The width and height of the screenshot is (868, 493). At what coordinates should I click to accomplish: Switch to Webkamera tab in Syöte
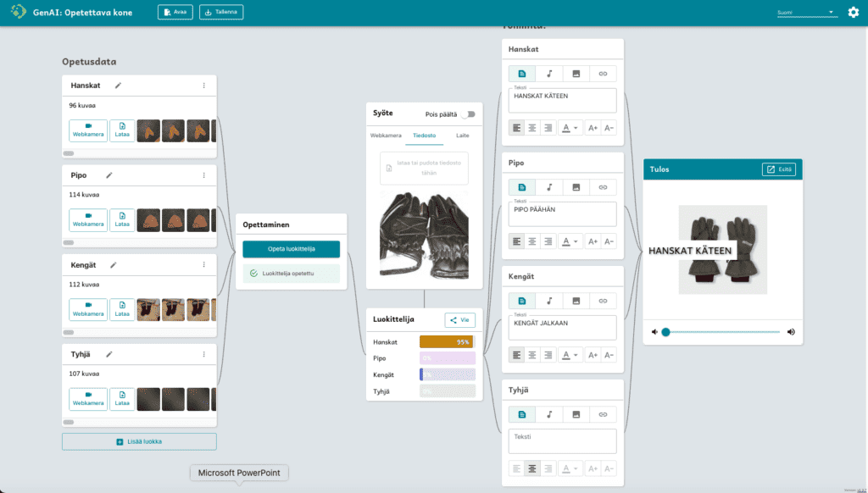coord(386,135)
